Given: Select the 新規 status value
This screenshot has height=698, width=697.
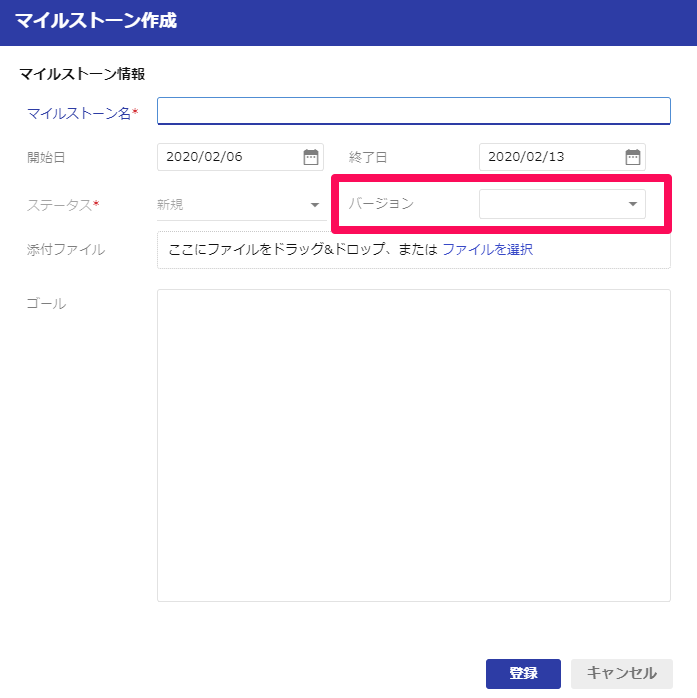Looking at the screenshot, I should click(170, 204).
